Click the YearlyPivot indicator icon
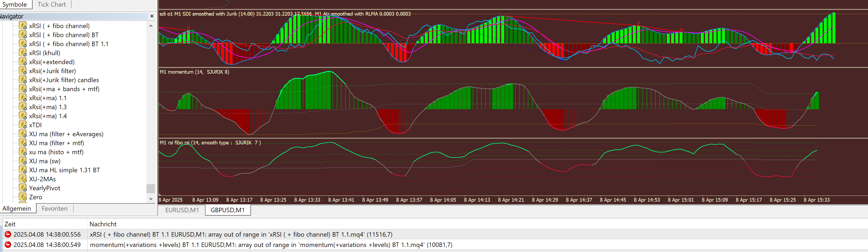 pyautogui.click(x=23, y=188)
